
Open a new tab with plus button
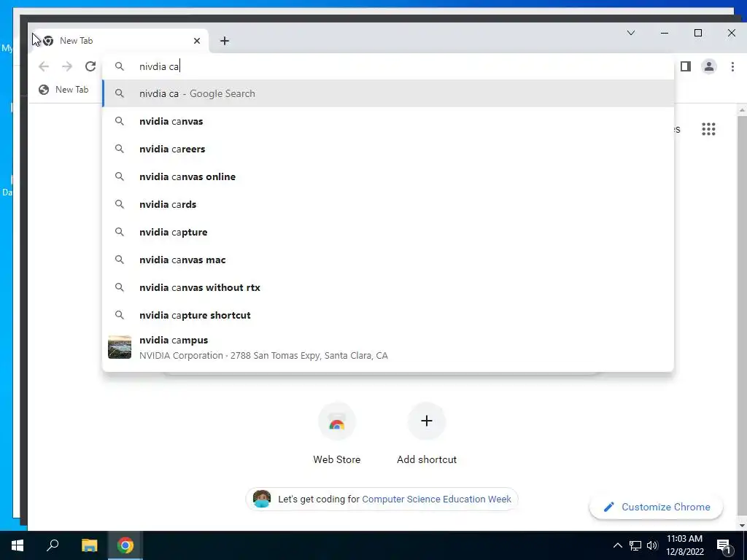225,41
